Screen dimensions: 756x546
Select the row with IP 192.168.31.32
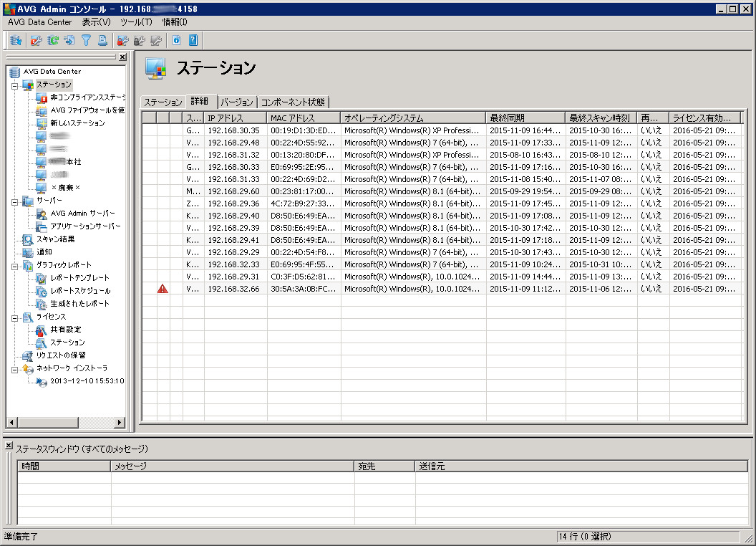[442, 155]
